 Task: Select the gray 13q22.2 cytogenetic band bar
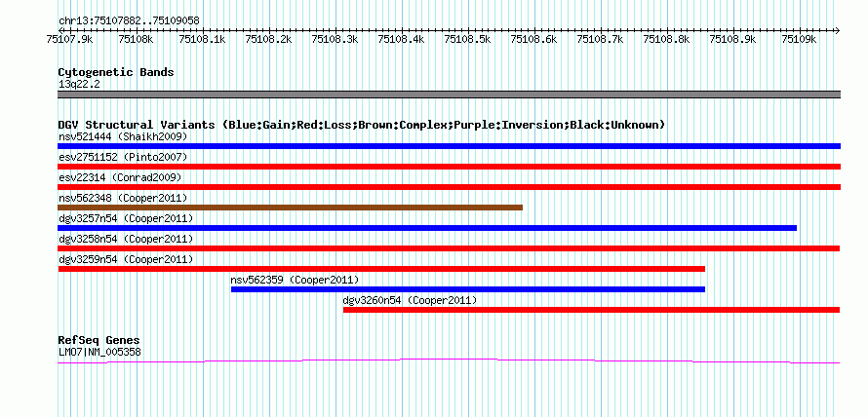(x=449, y=95)
